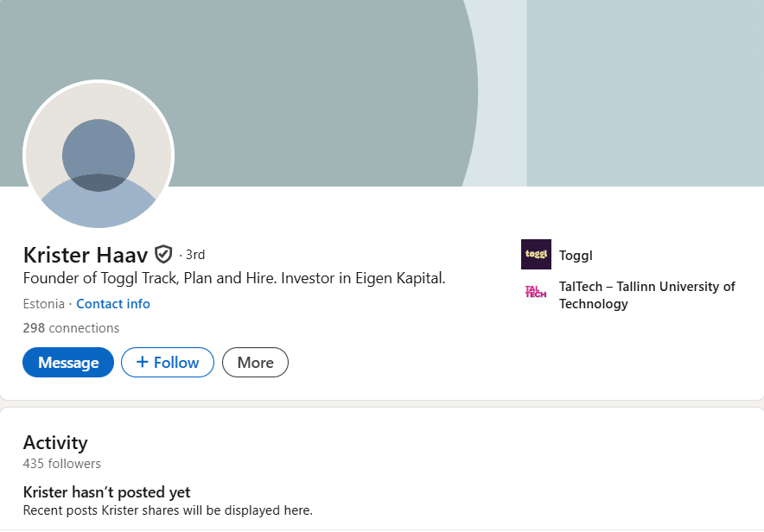Image resolution: width=764 pixels, height=532 pixels.
Task: Open the More actions menu
Action: [255, 363]
